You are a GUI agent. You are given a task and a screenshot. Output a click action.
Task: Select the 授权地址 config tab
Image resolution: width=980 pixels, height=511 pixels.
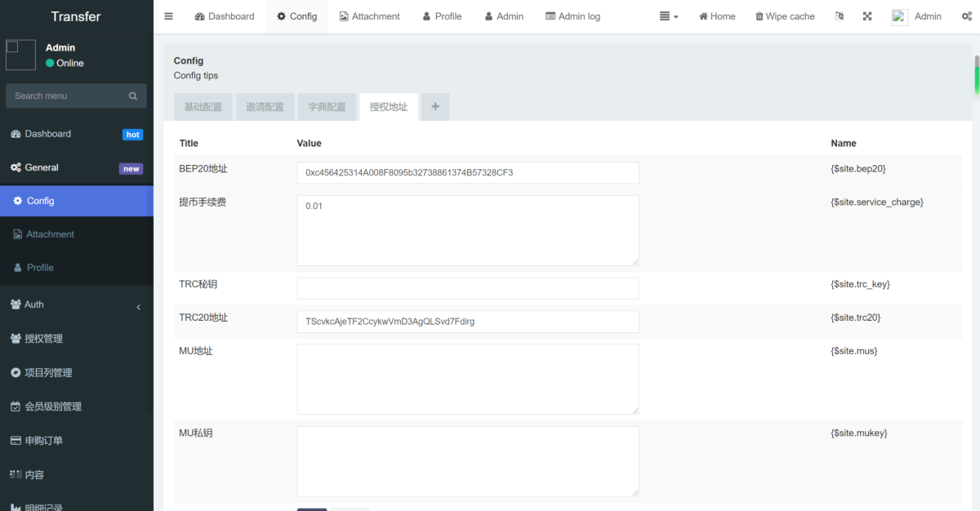(x=389, y=107)
